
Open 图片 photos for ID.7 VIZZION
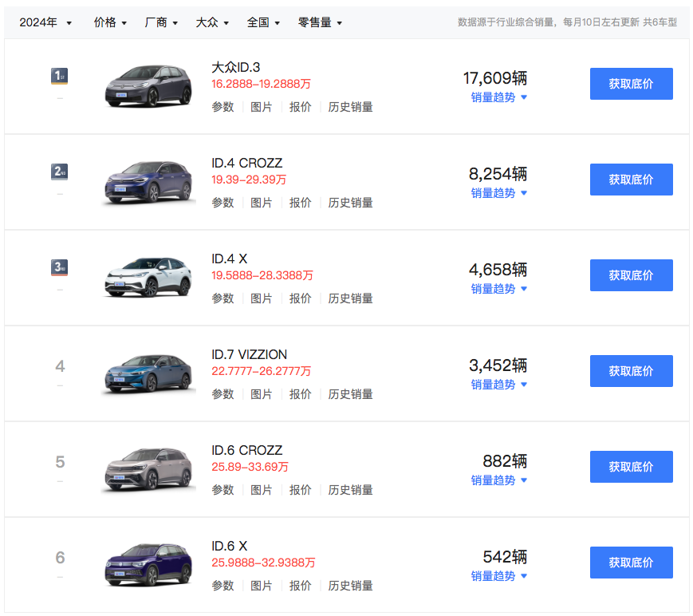coord(262,394)
